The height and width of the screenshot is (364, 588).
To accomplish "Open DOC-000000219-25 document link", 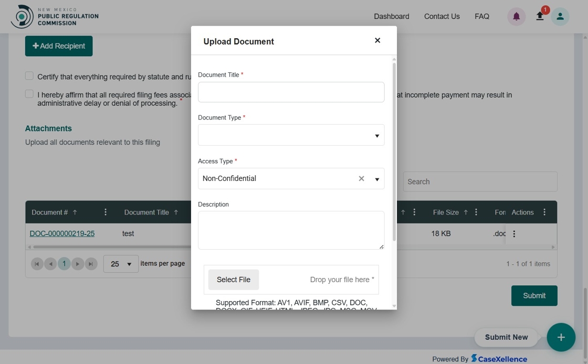I will coord(62,234).
